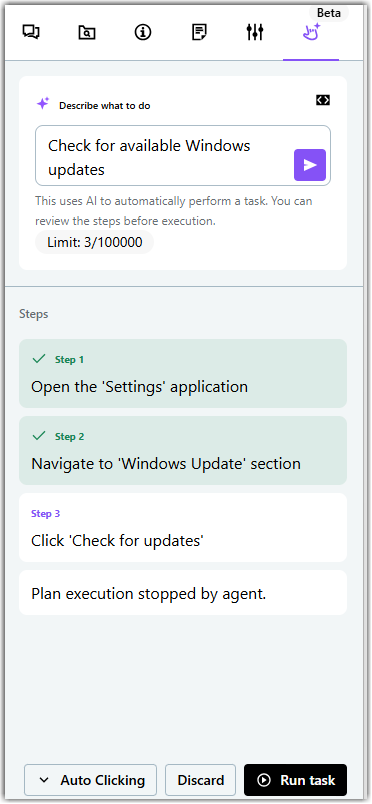Open the chat bubbles tab icon
The width and height of the screenshot is (372, 804).
[31, 32]
